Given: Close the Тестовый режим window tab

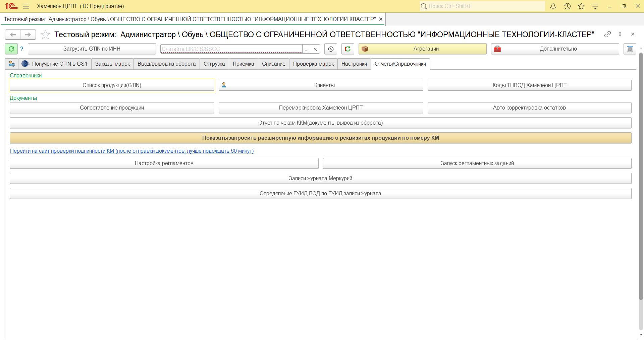Looking at the screenshot, I should point(381,19).
